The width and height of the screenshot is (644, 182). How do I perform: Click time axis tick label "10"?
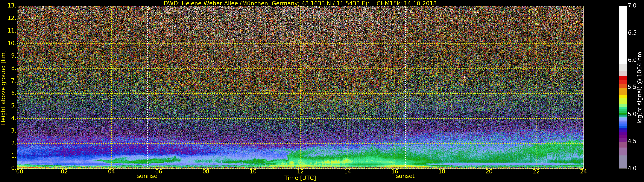(x=253, y=172)
